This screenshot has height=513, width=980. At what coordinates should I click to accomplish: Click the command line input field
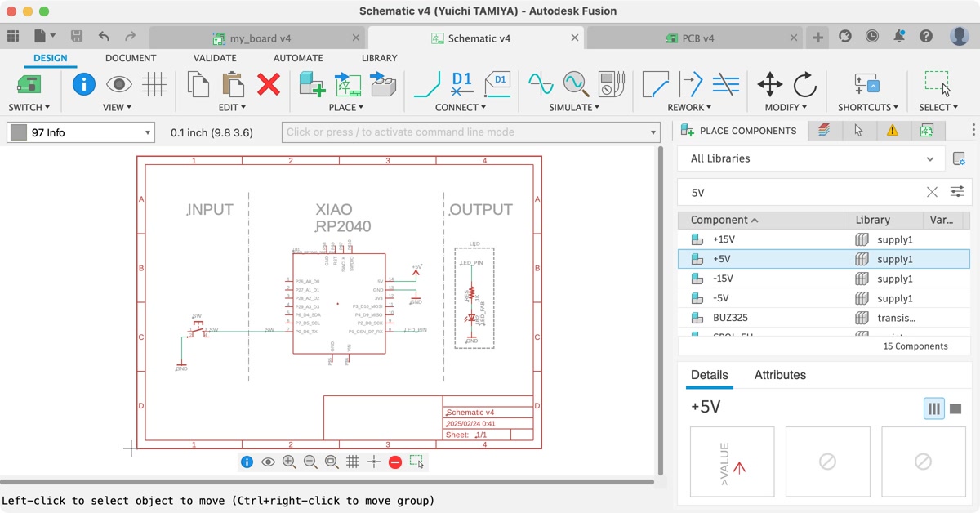pos(471,132)
